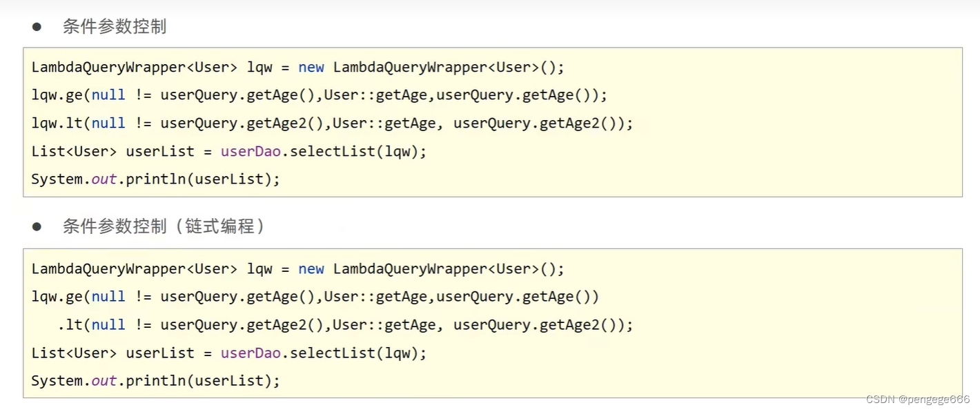The height and width of the screenshot is (412, 980).
Task: Click the lqw.ge line ending with a semicolon
Action: 319,95
